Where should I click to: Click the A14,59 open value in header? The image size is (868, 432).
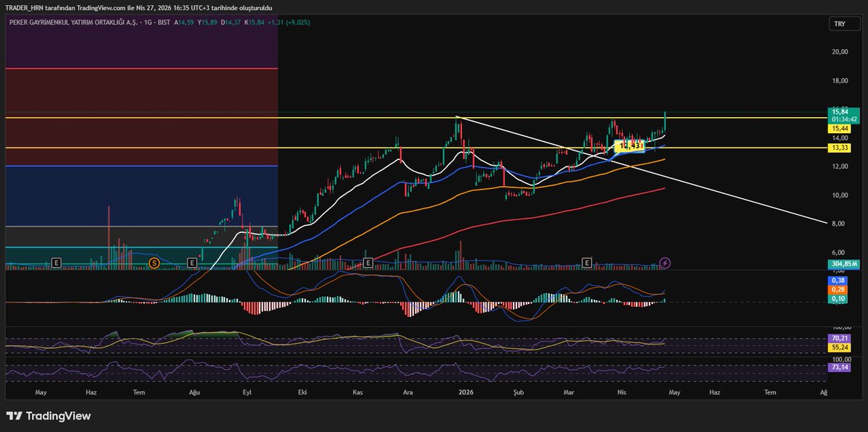tap(185, 22)
